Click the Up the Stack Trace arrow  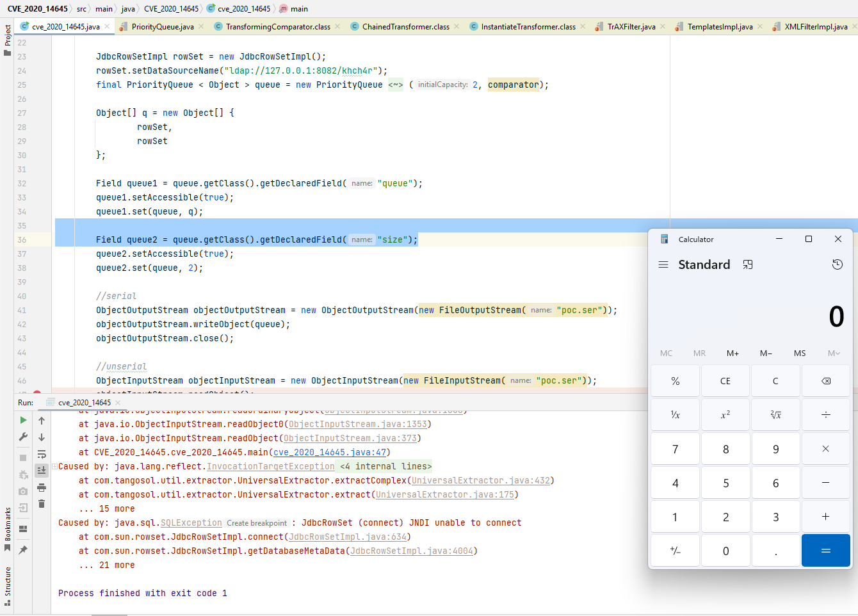pyautogui.click(x=42, y=421)
